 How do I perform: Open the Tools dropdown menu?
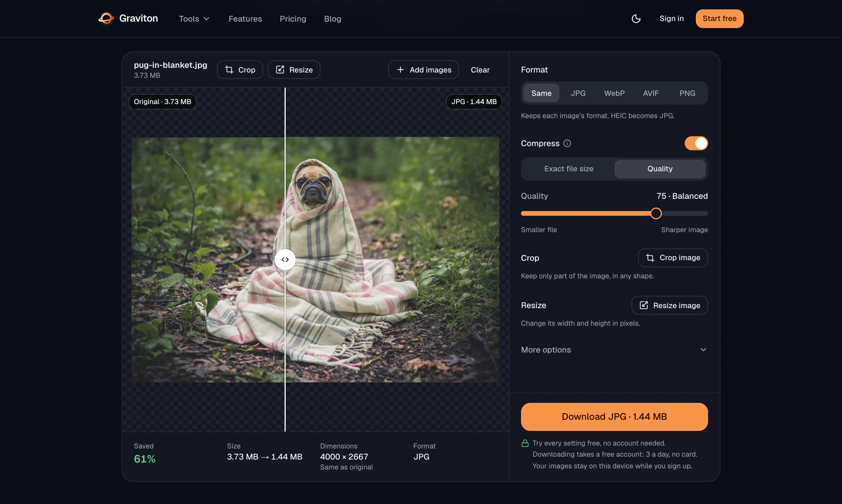click(x=194, y=19)
